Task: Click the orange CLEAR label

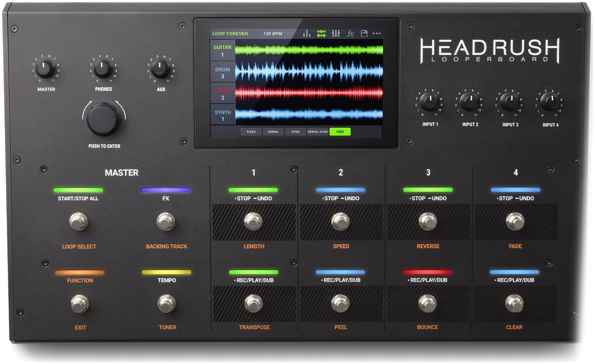Action: pos(514,327)
